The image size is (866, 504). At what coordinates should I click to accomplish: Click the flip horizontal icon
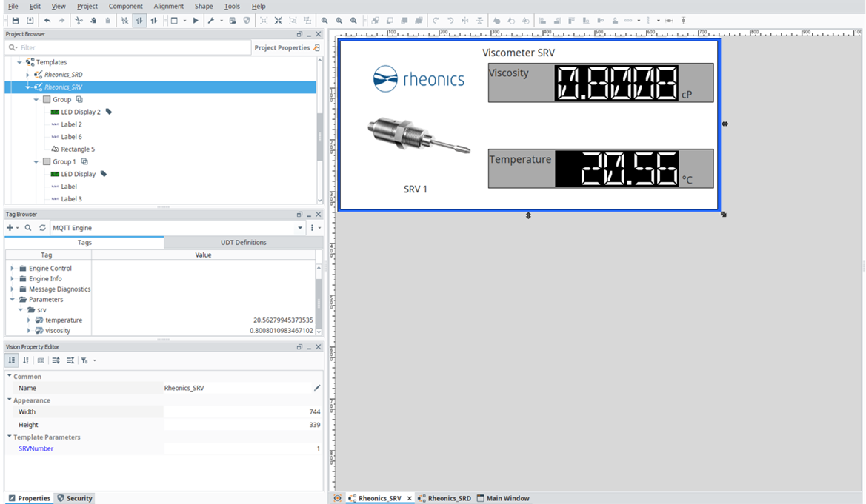tap(465, 21)
